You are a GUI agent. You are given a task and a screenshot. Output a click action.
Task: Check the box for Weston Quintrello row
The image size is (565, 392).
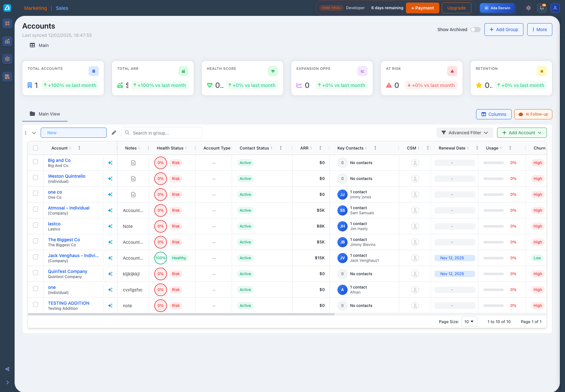(36, 177)
